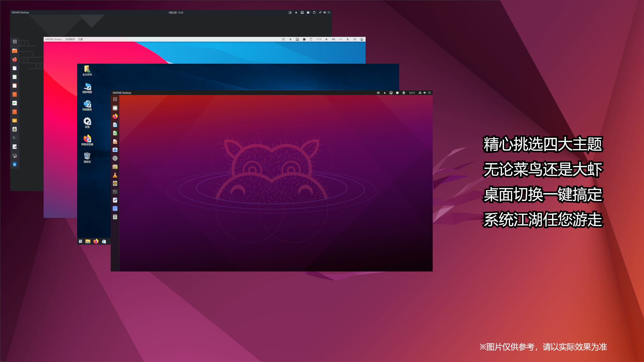This screenshot has width=644, height=362.
Task: Open Rhythmbox speaker icon in the Ubuntu-theme dock
Action: point(115,183)
